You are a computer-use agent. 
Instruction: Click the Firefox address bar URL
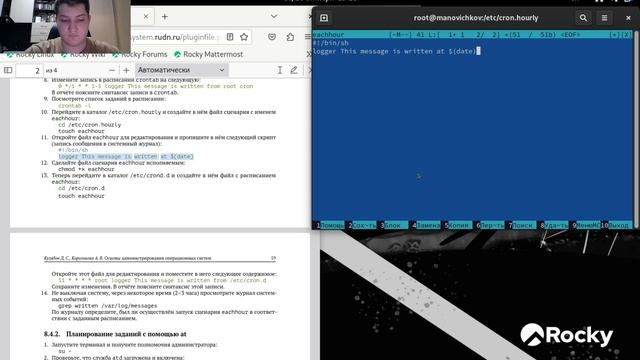[176, 37]
